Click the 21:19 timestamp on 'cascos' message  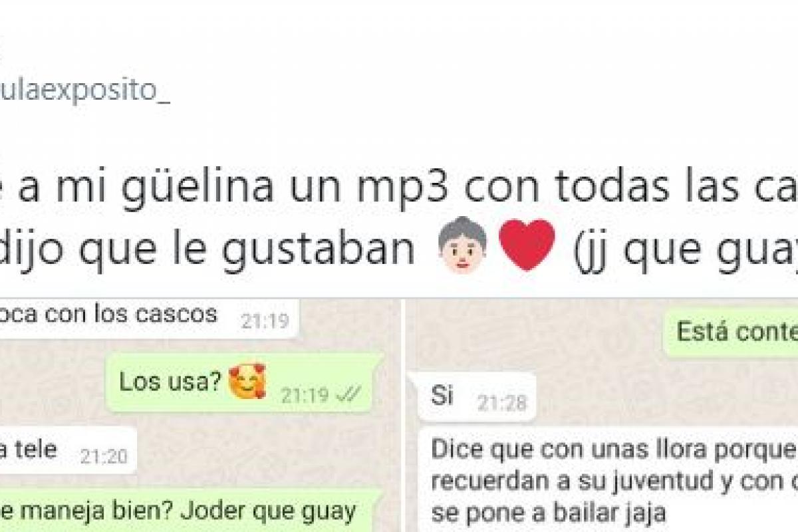(265, 322)
